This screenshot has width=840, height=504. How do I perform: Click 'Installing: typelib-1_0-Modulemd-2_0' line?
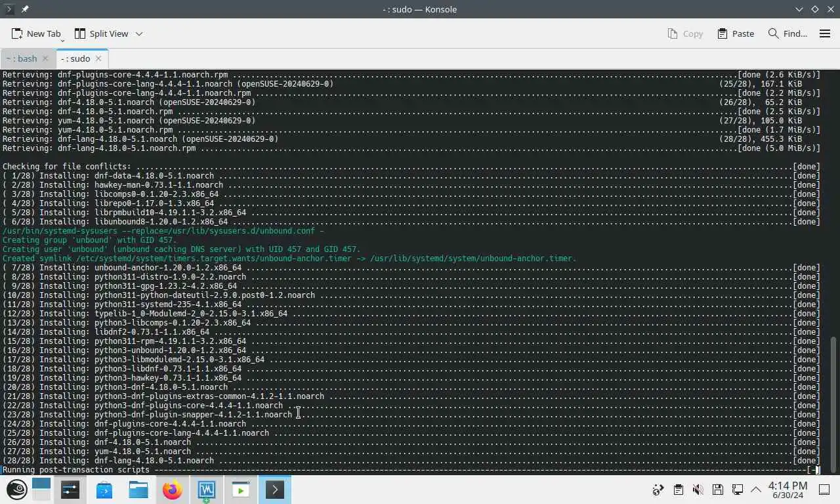tap(411, 314)
